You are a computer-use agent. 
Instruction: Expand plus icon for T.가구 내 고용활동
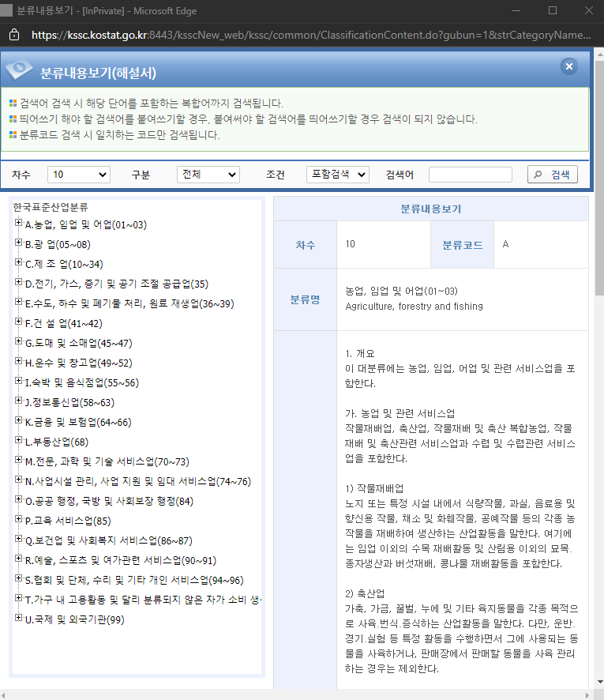click(18, 598)
